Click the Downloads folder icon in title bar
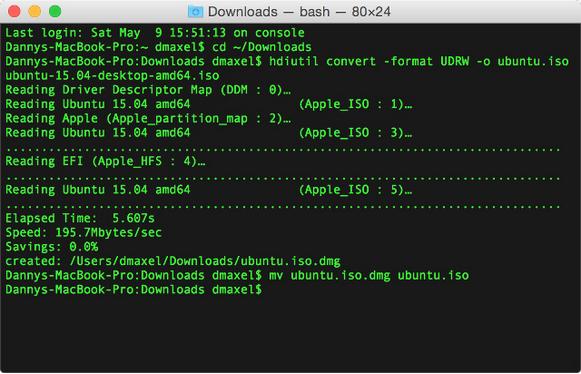The height and width of the screenshot is (374, 581). (x=195, y=11)
